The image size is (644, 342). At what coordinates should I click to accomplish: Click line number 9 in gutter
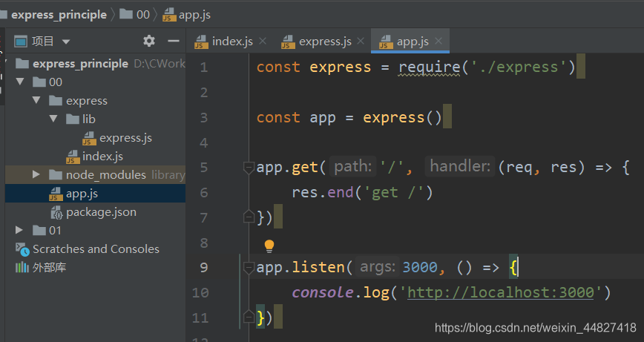click(x=204, y=268)
